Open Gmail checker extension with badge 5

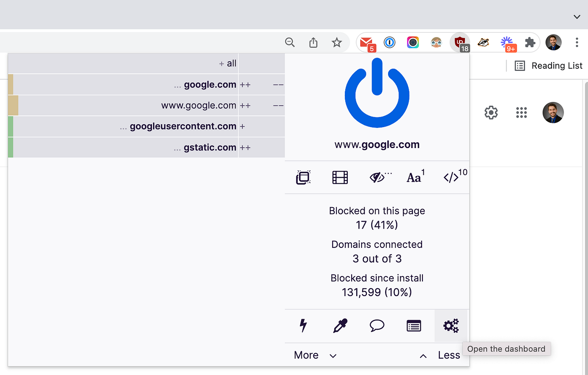tap(367, 43)
